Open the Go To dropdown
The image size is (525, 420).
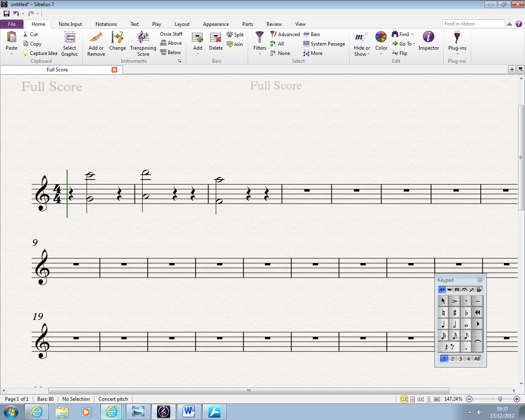click(414, 44)
